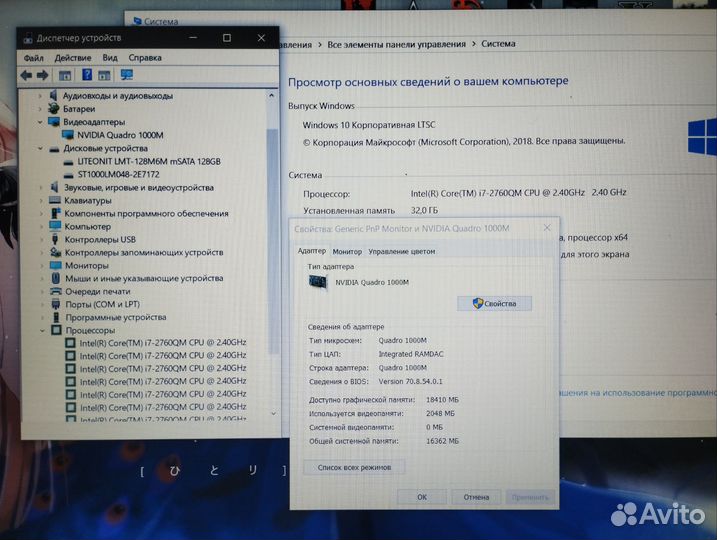Select NVIDIA Quadro 1000M in device tree

click(x=120, y=135)
